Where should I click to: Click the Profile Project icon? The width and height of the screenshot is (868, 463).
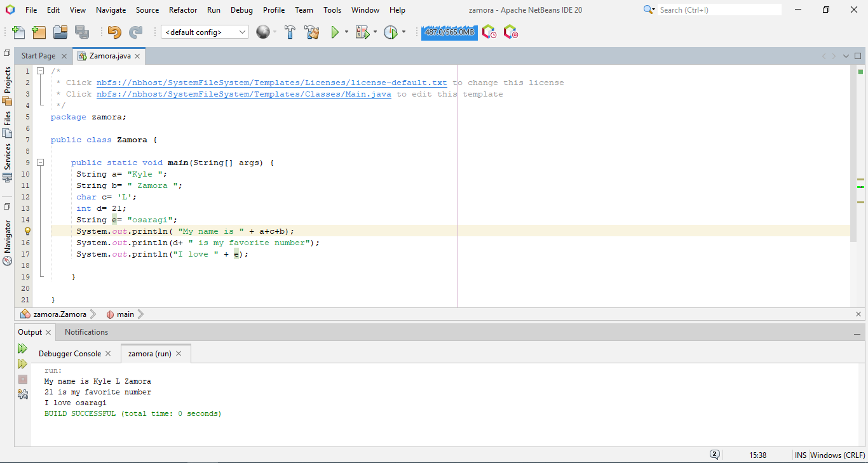(390, 32)
